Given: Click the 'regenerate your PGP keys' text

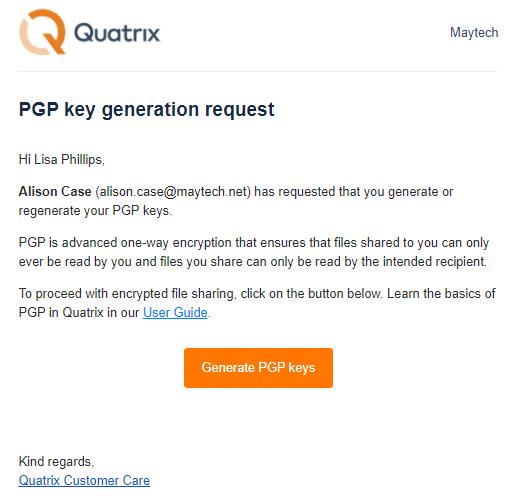Looking at the screenshot, I should (95, 211).
